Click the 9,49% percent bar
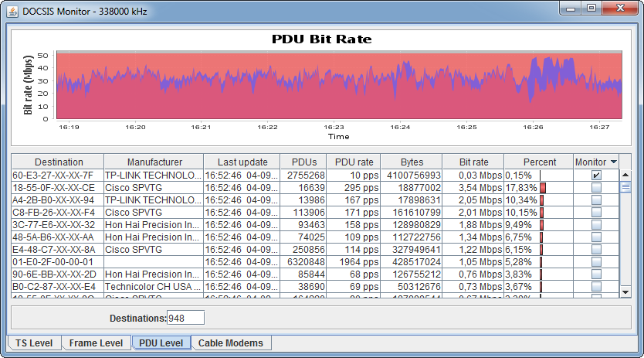This screenshot has height=358, width=644. (x=542, y=225)
